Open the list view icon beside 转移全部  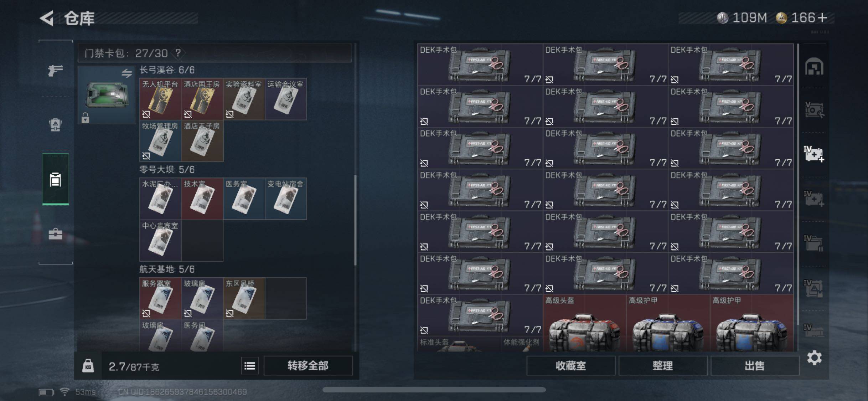pos(250,366)
